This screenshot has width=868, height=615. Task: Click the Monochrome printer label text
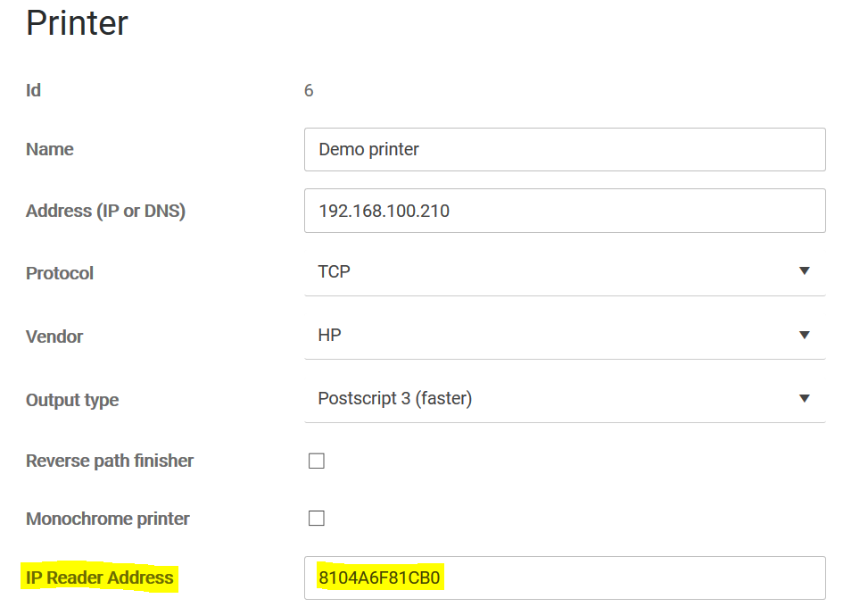coord(108,519)
